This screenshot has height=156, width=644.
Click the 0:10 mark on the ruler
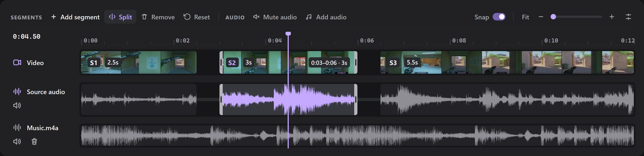click(x=551, y=41)
